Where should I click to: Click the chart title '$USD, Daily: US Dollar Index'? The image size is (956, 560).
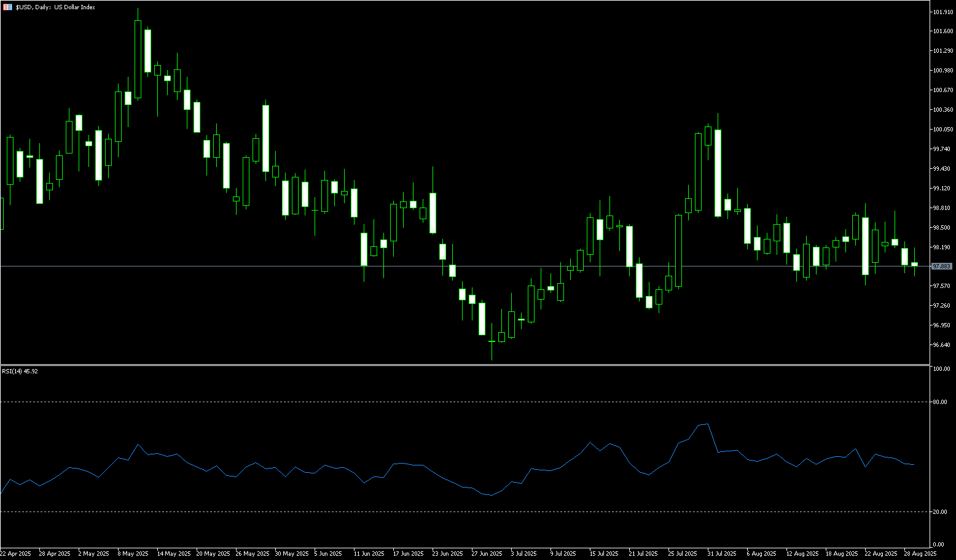[x=55, y=7]
